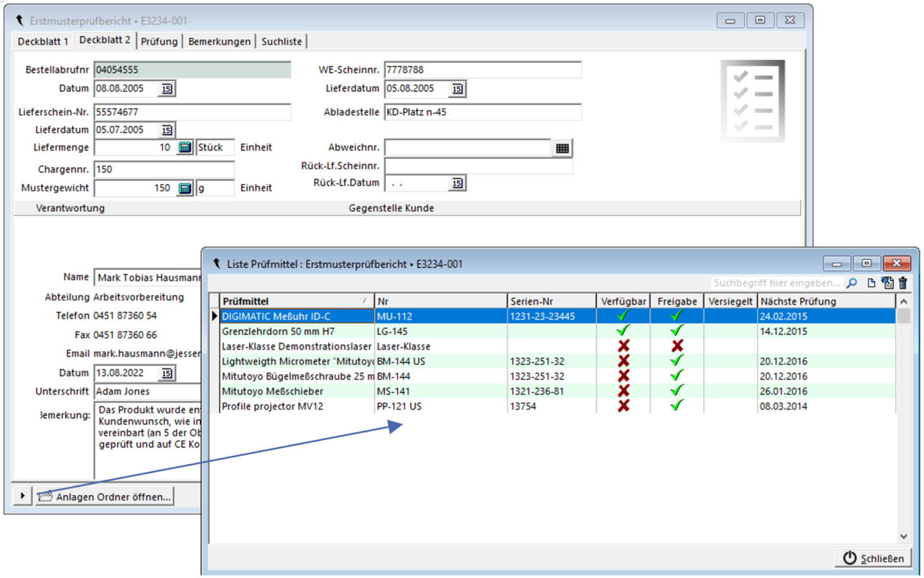Toggle Freigabe status for Laser-Klasse Demonstrationslaser
This screenshot has width=924, height=578.
coord(676,346)
